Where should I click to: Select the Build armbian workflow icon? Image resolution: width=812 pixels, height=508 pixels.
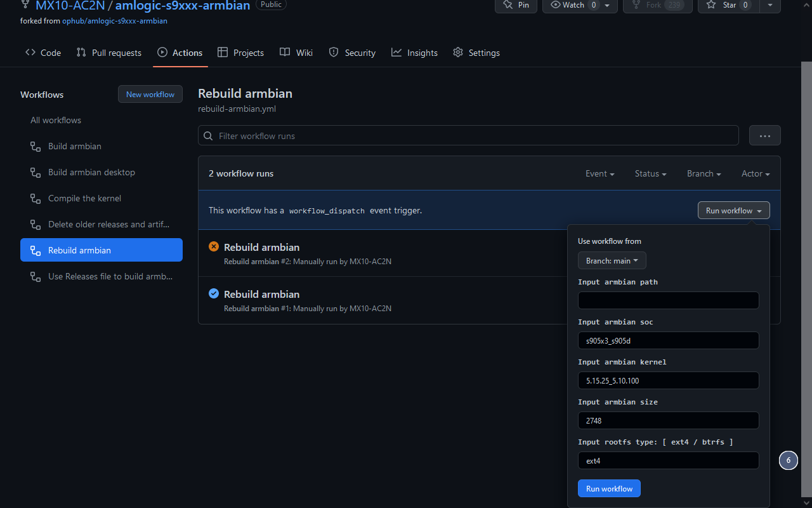(35, 146)
